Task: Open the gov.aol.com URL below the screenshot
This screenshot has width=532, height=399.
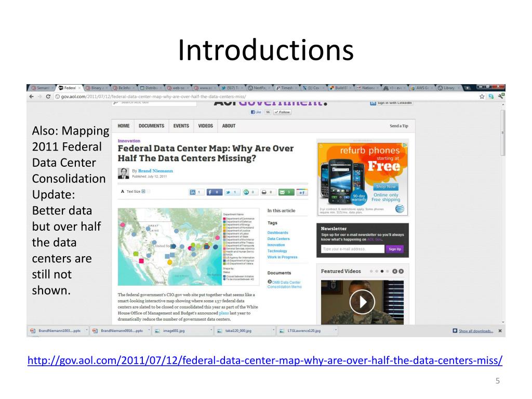Action: tap(265, 361)
